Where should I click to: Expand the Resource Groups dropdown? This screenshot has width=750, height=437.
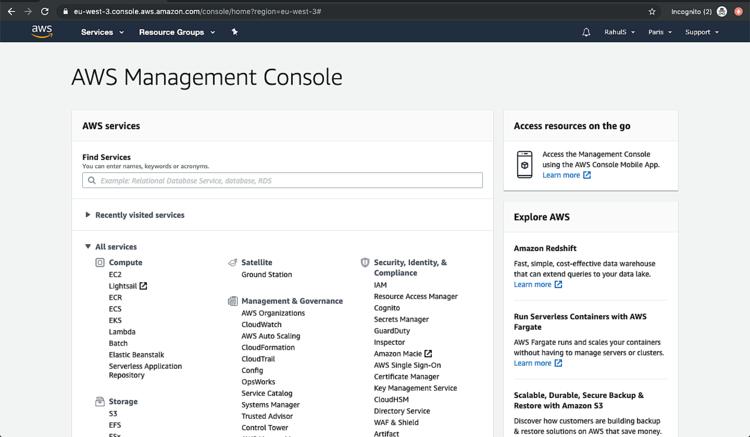point(177,32)
